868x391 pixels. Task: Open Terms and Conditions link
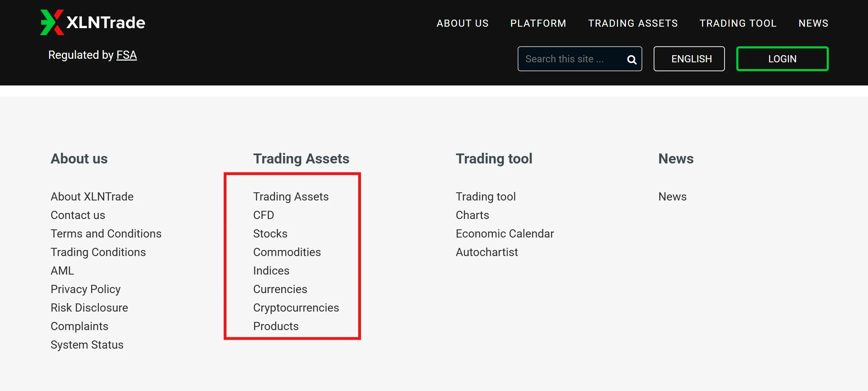106,234
